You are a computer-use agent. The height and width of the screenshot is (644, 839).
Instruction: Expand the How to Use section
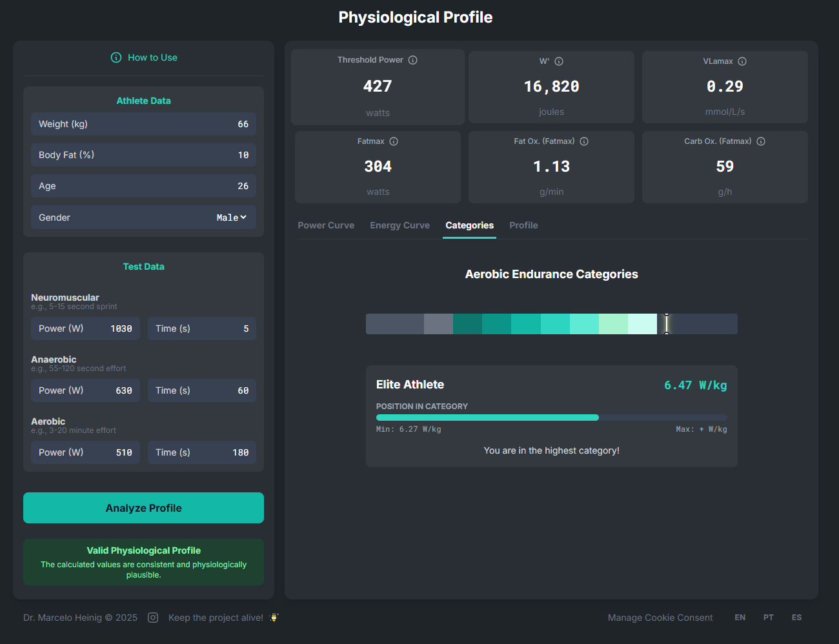(144, 57)
